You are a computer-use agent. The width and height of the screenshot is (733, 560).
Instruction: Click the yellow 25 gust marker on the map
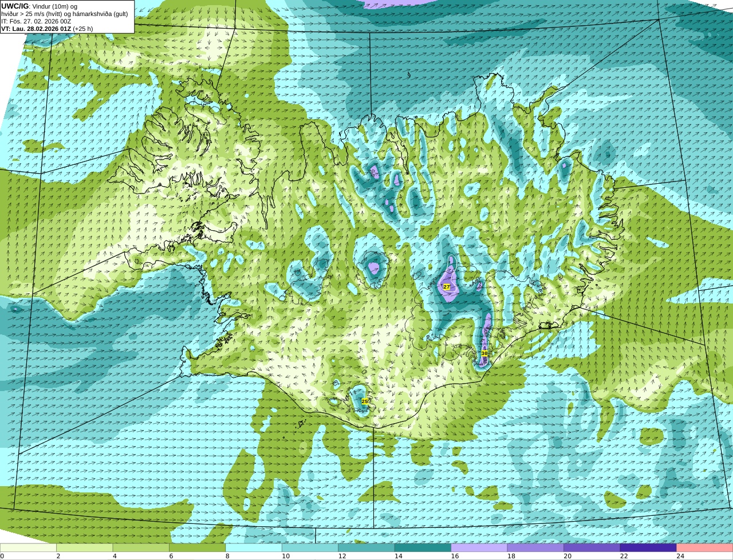365,401
